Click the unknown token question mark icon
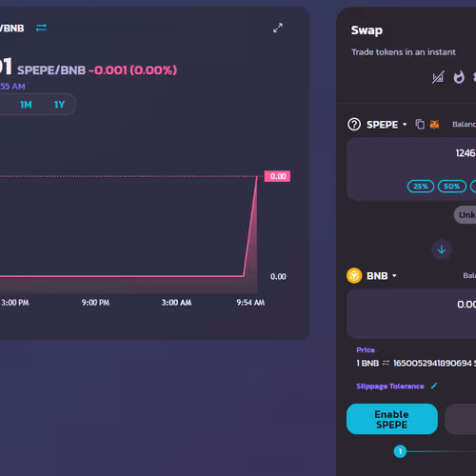This screenshot has width=476, height=476. [354, 125]
